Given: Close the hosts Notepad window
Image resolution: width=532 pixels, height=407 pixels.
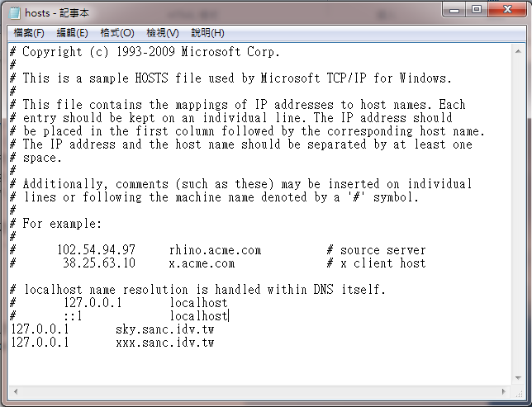Looking at the screenshot, I should pyautogui.click(x=507, y=10).
